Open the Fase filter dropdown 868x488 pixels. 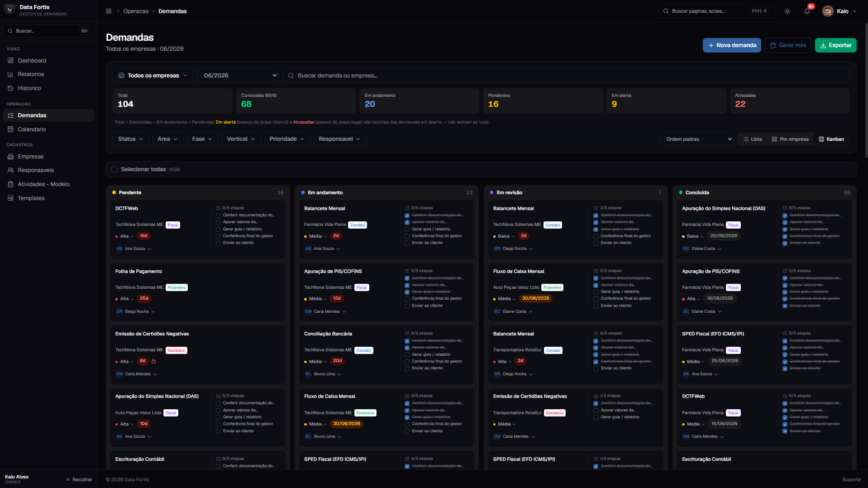coord(202,139)
